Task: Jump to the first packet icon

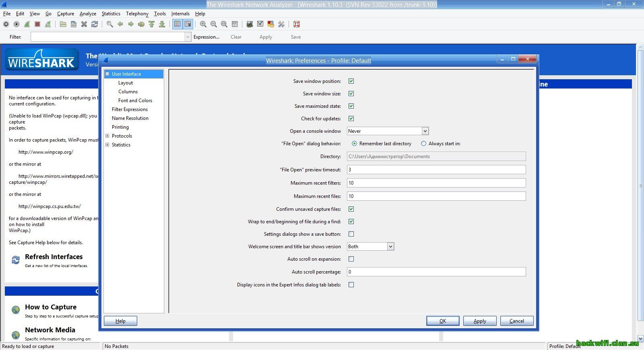Action: (152, 24)
